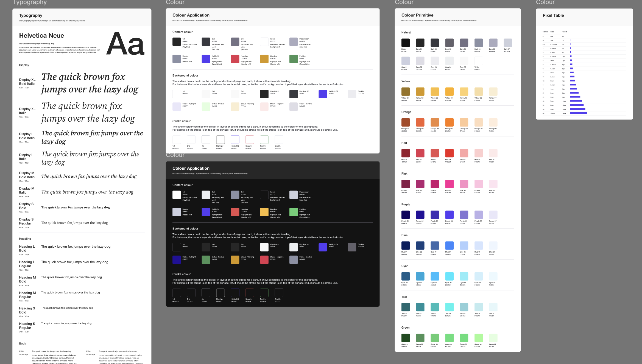Click the "Helvetica Neue" heading
The width and height of the screenshot is (642, 364).
pyautogui.click(x=41, y=36)
